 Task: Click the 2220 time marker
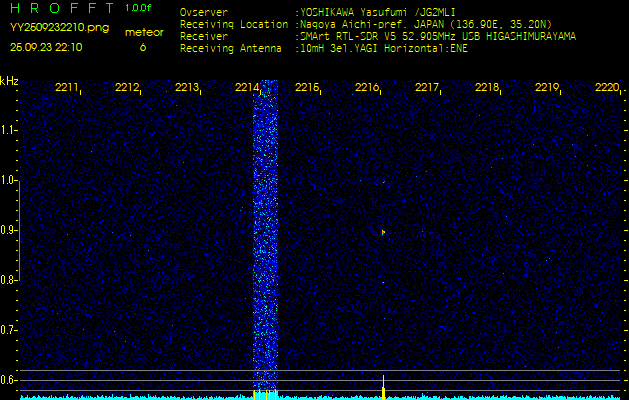pos(607,87)
